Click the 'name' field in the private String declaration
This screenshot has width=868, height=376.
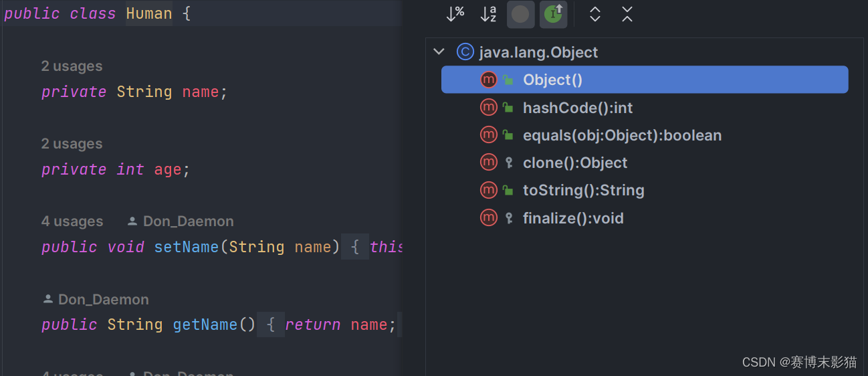click(201, 92)
